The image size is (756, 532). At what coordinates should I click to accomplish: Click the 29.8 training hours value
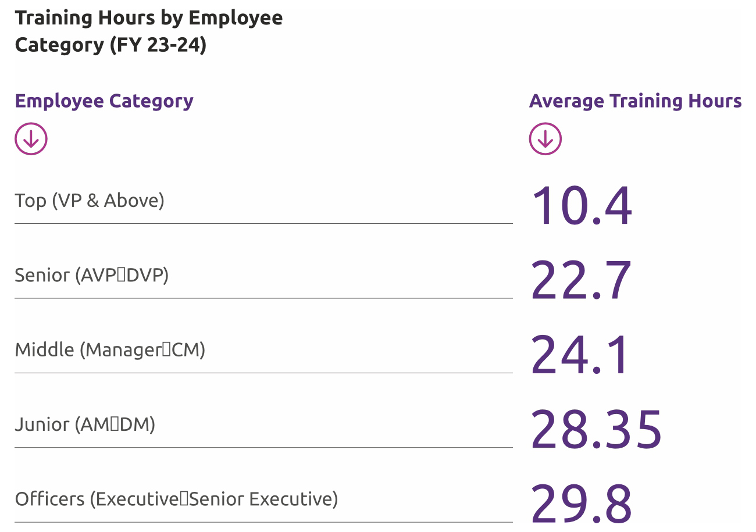pos(581,504)
